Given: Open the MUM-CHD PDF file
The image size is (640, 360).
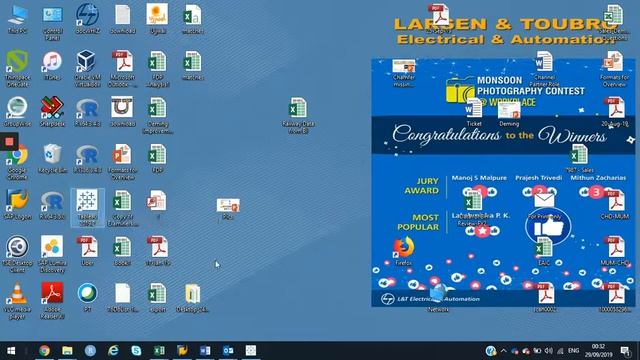Looking at the screenshot, I should tap(615, 251).
